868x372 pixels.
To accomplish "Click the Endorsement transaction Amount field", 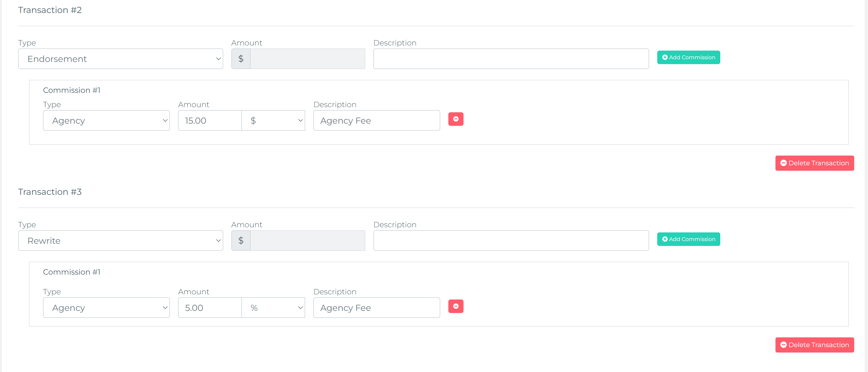I will coord(307,59).
